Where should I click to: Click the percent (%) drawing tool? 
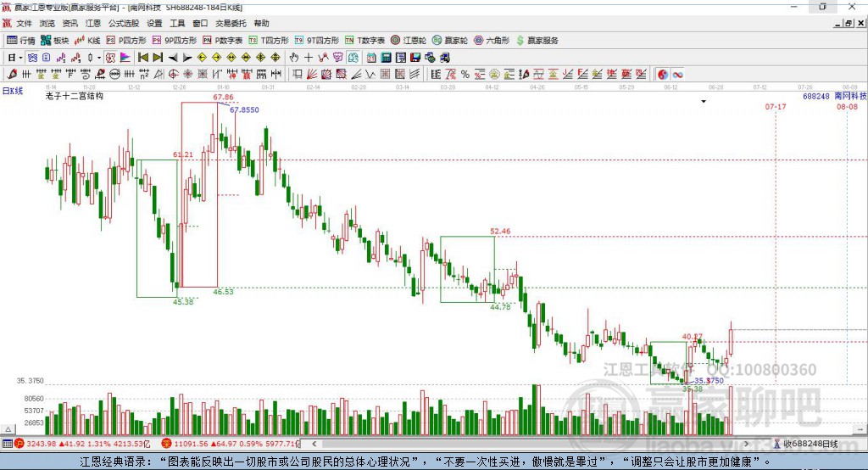tap(465, 75)
